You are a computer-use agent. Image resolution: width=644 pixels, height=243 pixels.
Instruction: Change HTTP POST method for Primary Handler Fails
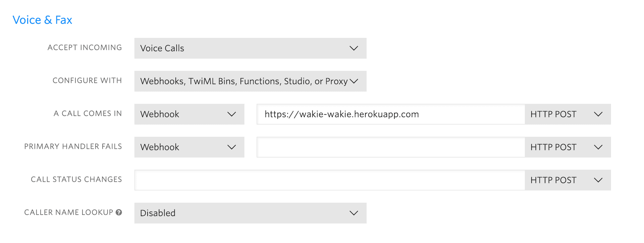point(568,147)
